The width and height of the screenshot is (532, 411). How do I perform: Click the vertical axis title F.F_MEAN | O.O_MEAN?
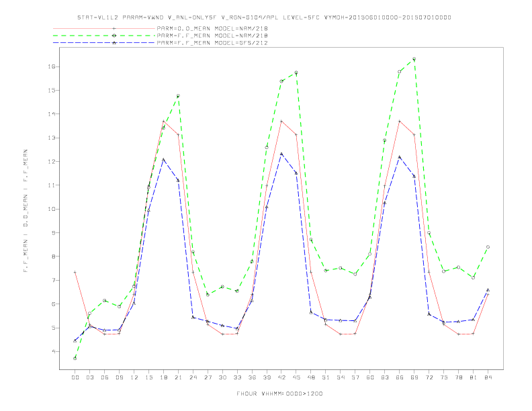coord(26,211)
